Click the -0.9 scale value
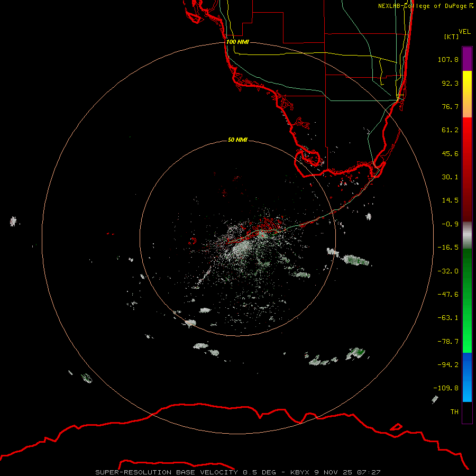476x476 pixels. click(450, 224)
